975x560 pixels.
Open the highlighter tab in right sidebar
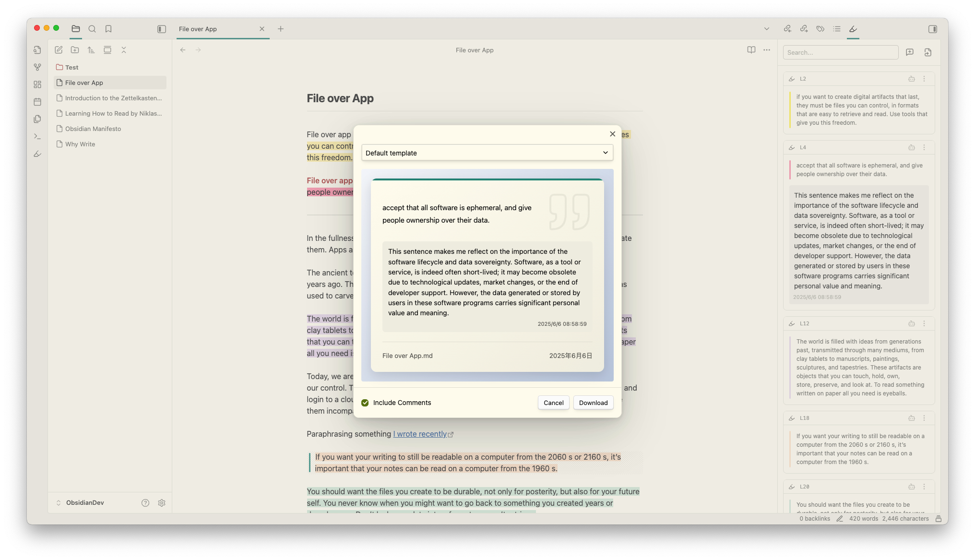(853, 29)
